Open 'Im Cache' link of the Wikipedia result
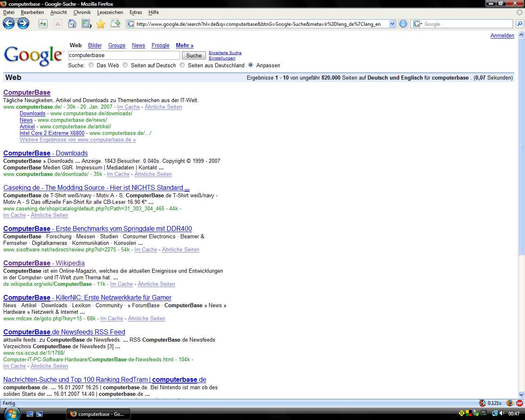The width and height of the screenshot is (525, 420). [121, 284]
